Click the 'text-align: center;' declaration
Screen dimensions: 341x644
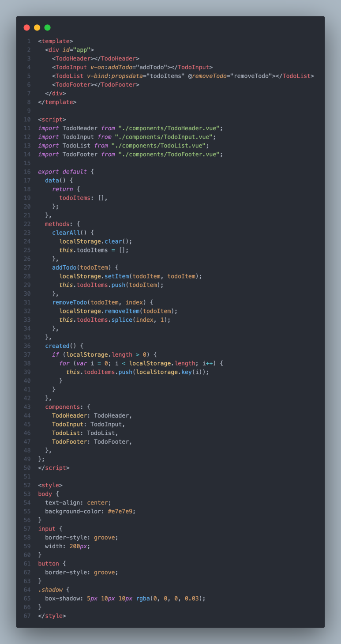(x=78, y=503)
